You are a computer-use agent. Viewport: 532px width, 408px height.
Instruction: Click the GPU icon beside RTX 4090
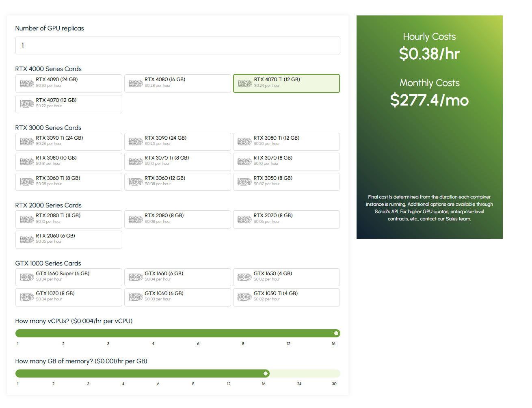click(27, 83)
